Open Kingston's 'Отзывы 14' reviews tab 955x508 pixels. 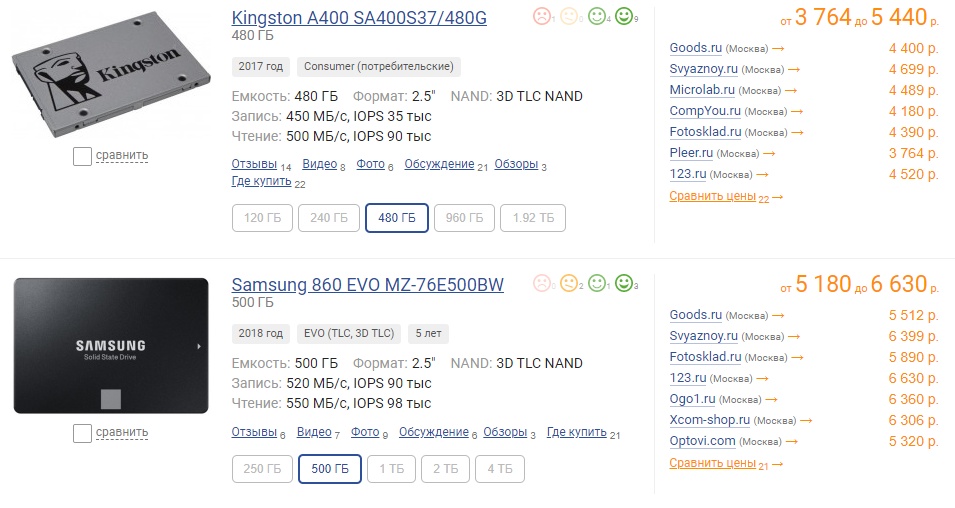[x=254, y=164]
